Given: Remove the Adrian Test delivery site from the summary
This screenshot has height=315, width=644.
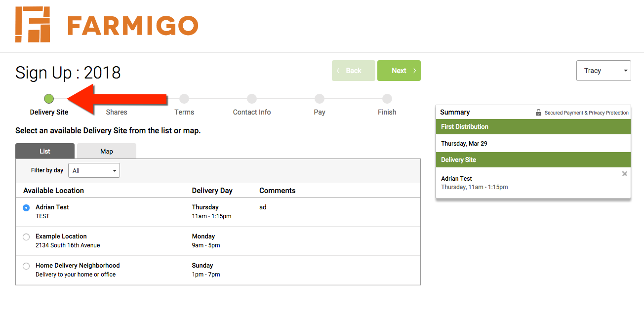Looking at the screenshot, I should pos(625,174).
